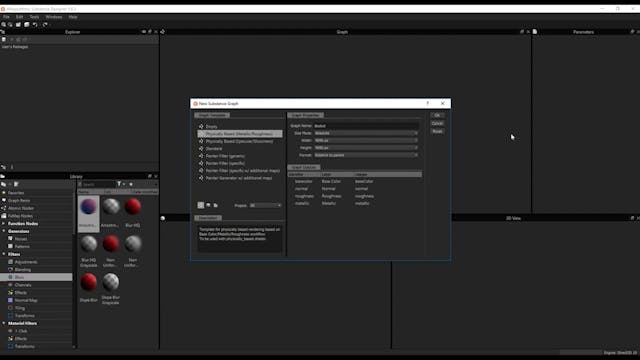Open the Height dropdown
Image resolution: width=640 pixels, height=360 pixels.
[366, 148]
